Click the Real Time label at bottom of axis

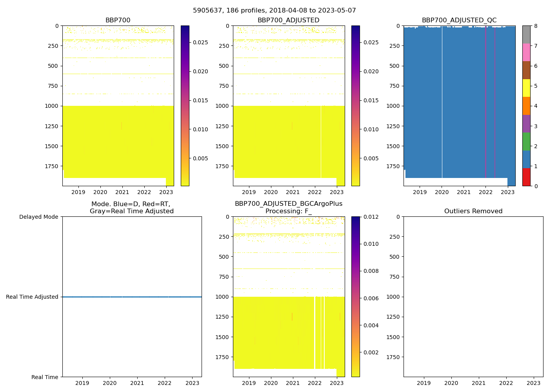pyautogui.click(x=45, y=377)
